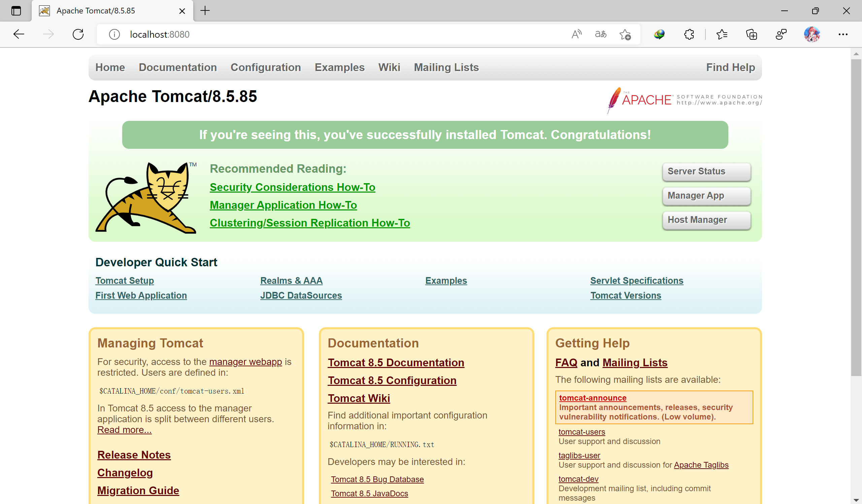Select the Apache Tomcat/8.5.85 tab
The width and height of the screenshot is (862, 504).
click(x=112, y=11)
